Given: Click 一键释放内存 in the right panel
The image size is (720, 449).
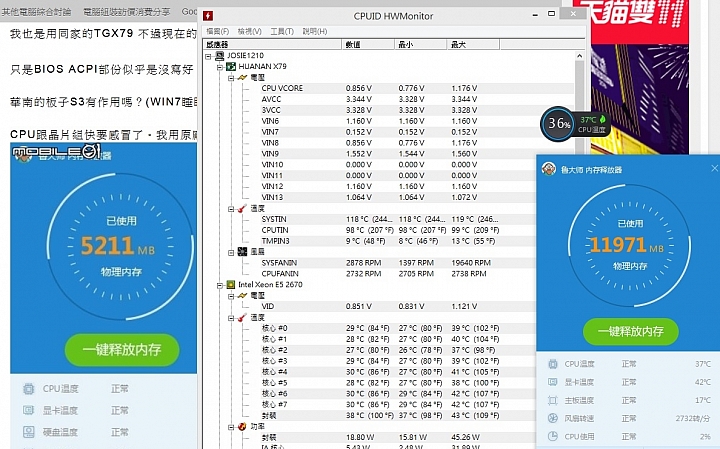Looking at the screenshot, I should pos(630,331).
